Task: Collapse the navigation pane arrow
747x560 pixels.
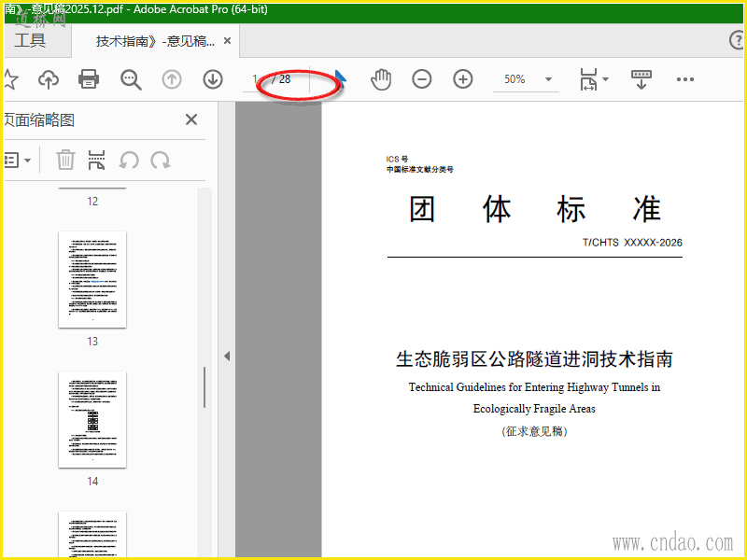Action: pos(227,357)
